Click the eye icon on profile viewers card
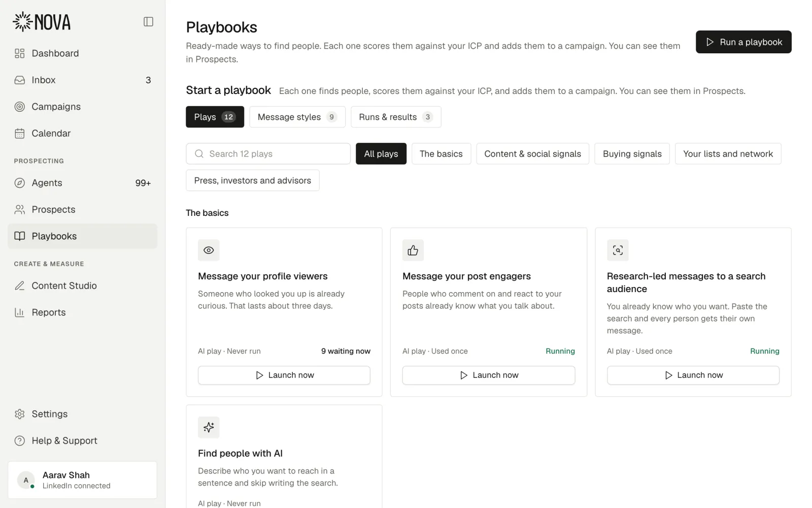Image resolution: width=812 pixels, height=508 pixels. click(209, 250)
